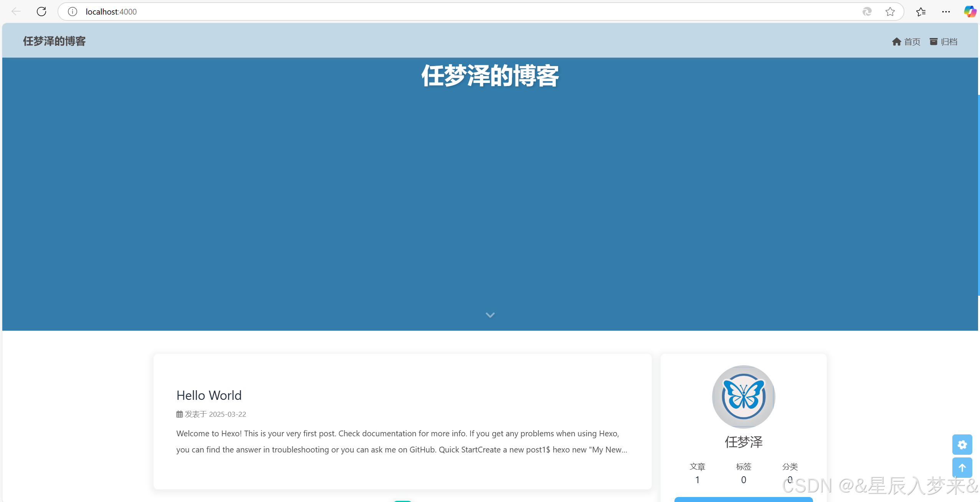Open Copilot from the browser toolbar
Viewport: 980px width, 502px height.
970,11
